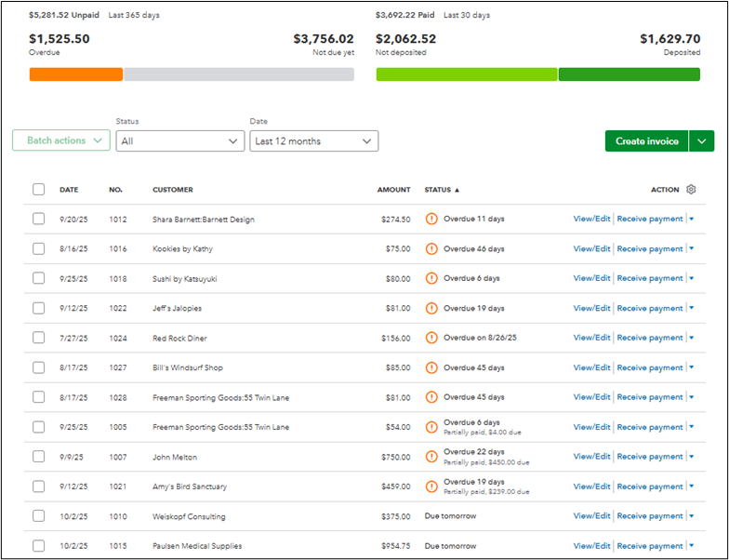Click Receive payment for Freeman invoice 1028
729x560 pixels.
coord(649,397)
